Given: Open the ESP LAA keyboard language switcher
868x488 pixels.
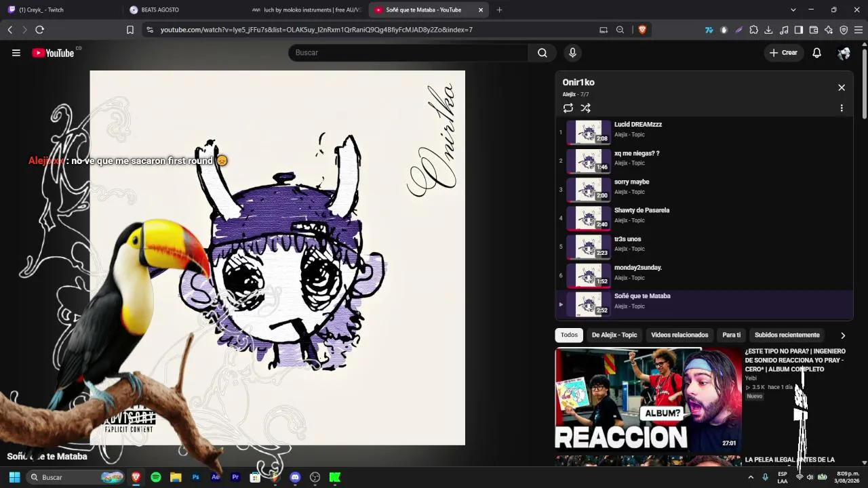Looking at the screenshot, I should (783, 477).
